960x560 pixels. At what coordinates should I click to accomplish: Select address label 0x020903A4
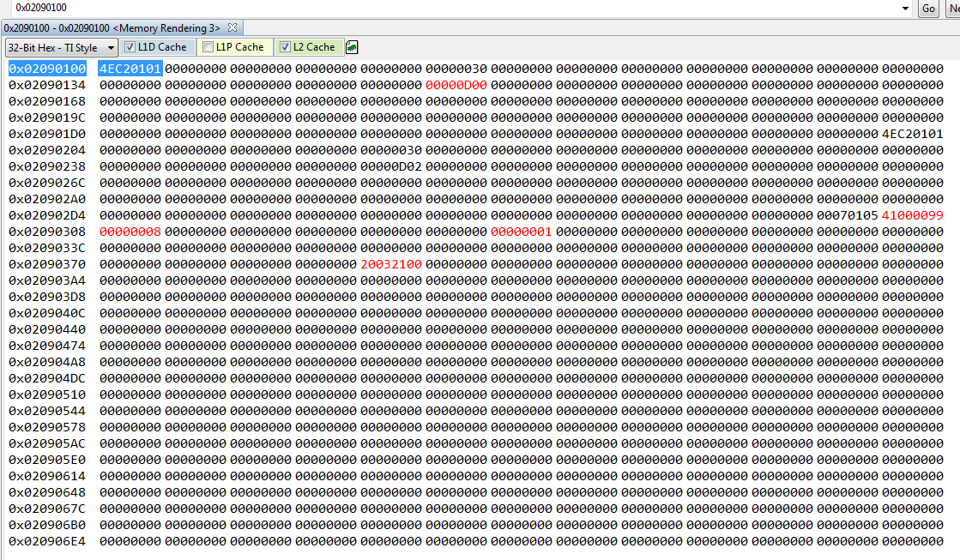[x=47, y=280]
